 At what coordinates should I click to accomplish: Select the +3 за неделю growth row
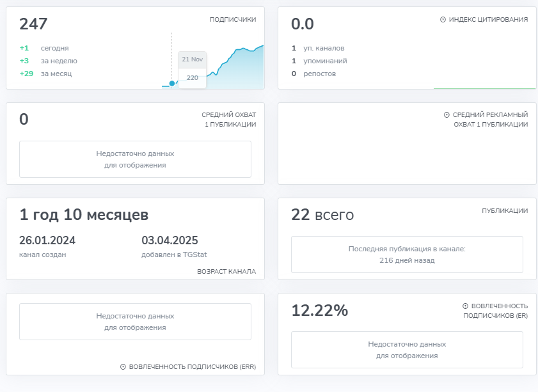point(49,61)
